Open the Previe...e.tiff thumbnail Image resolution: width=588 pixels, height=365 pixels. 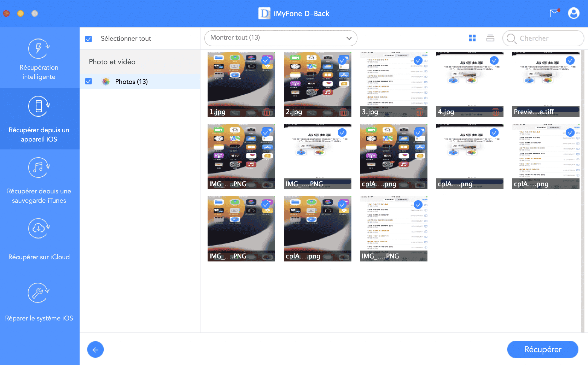(x=546, y=84)
